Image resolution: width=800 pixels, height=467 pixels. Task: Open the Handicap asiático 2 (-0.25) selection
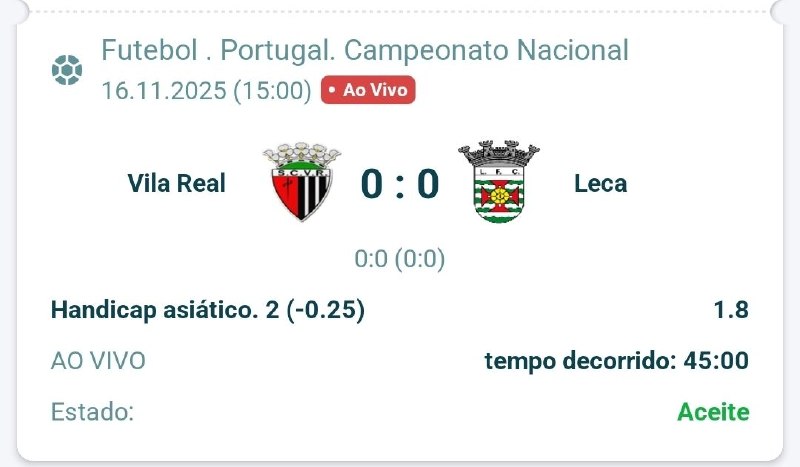[207, 309]
